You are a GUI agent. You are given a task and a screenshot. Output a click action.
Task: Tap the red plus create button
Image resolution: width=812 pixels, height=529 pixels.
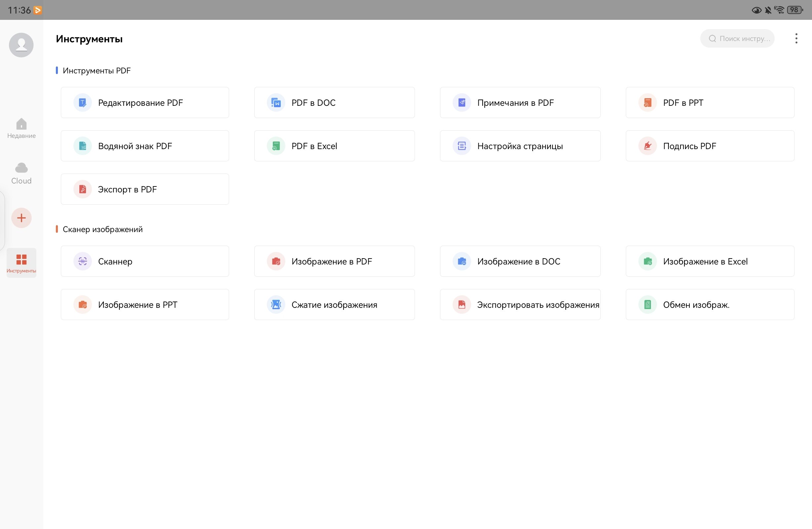[21, 218]
